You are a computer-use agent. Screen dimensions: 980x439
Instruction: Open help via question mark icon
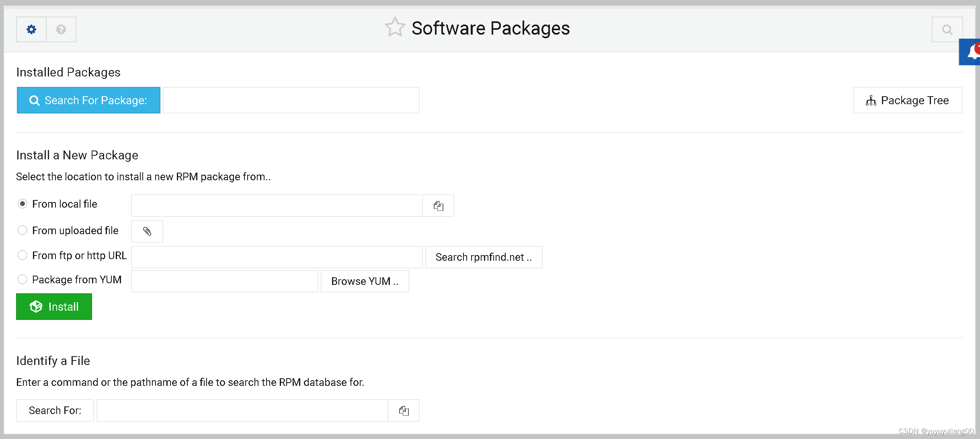coord(61,29)
